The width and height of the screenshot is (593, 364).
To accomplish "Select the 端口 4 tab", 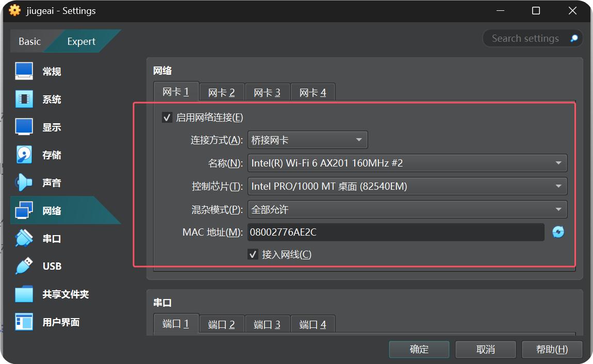I will coord(313,325).
